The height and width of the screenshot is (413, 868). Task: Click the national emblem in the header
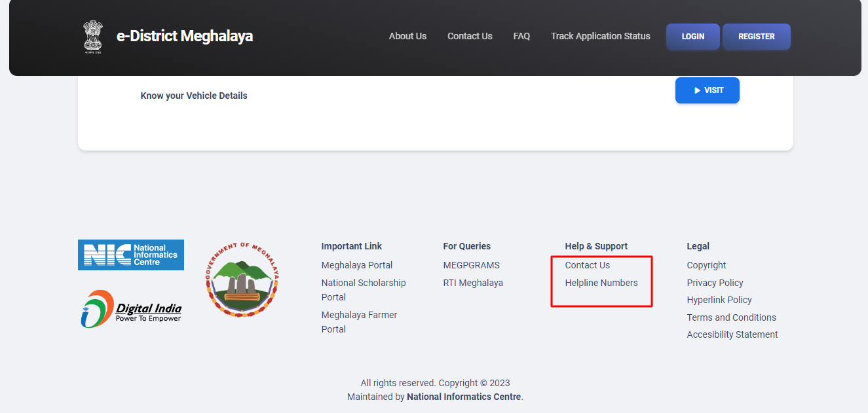tap(92, 36)
